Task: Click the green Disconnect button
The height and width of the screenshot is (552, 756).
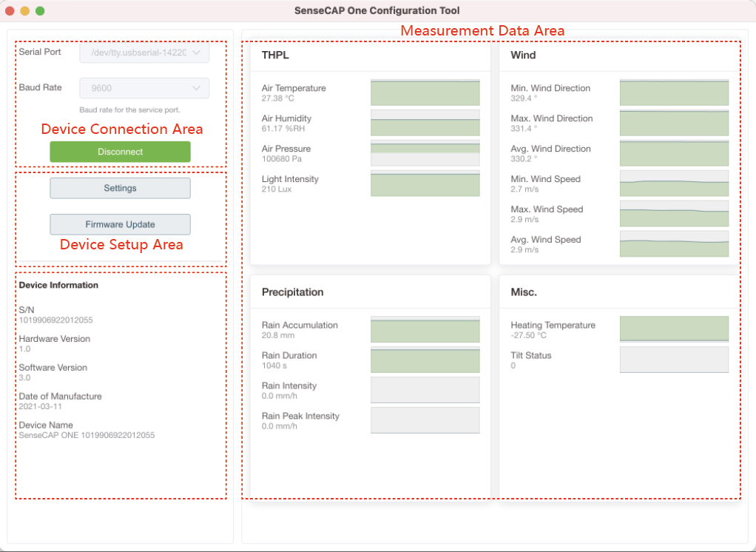Action: [120, 152]
